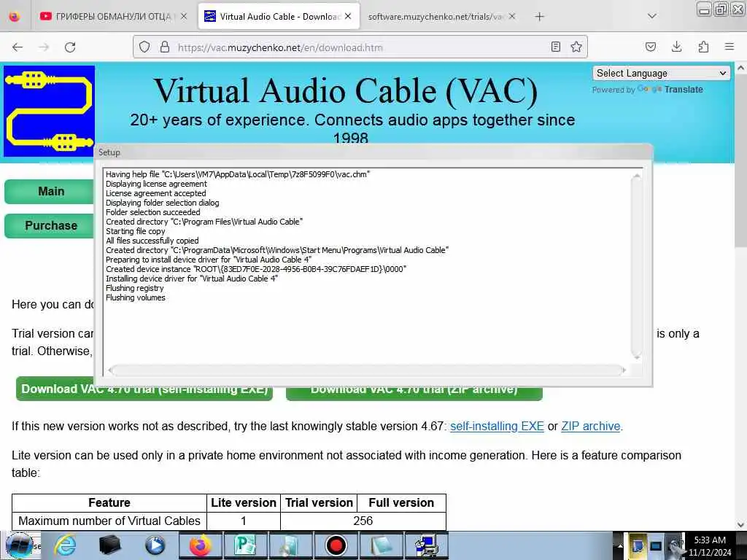Open Microsoft Publisher taskbar icon
Image resolution: width=747 pixels, height=560 pixels.
245,545
